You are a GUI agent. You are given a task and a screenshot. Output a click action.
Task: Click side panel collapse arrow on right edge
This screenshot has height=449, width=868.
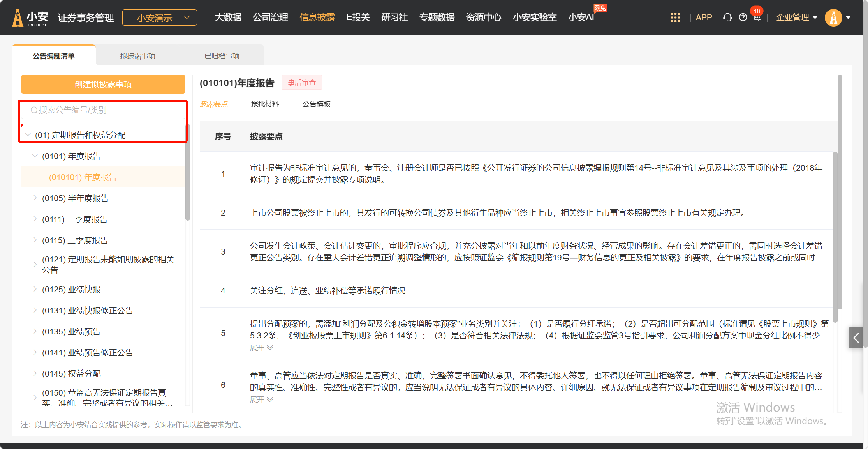click(856, 338)
